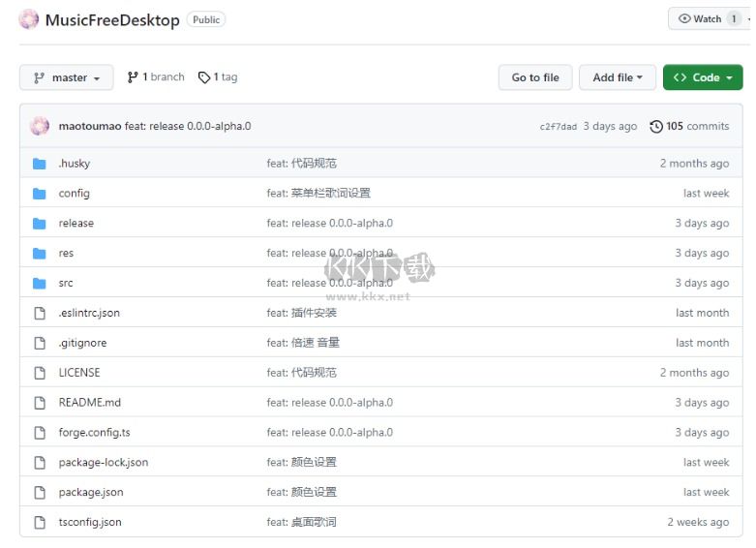
Task: Click the Public repository label
Action: click(206, 19)
